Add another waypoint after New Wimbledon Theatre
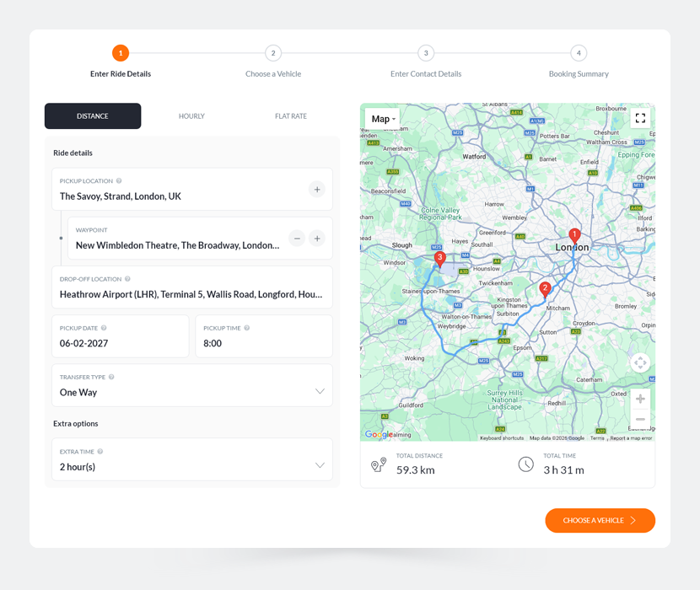Screen dimensions: 700x590 coord(317,239)
